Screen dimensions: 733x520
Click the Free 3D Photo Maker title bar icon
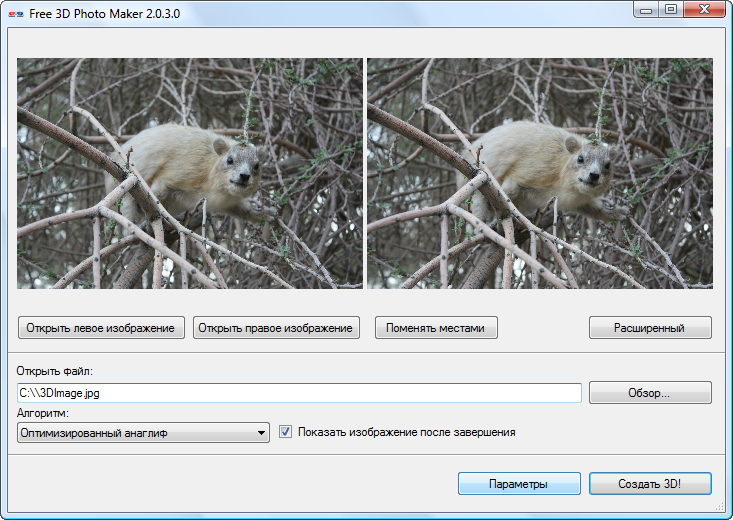(16, 14)
